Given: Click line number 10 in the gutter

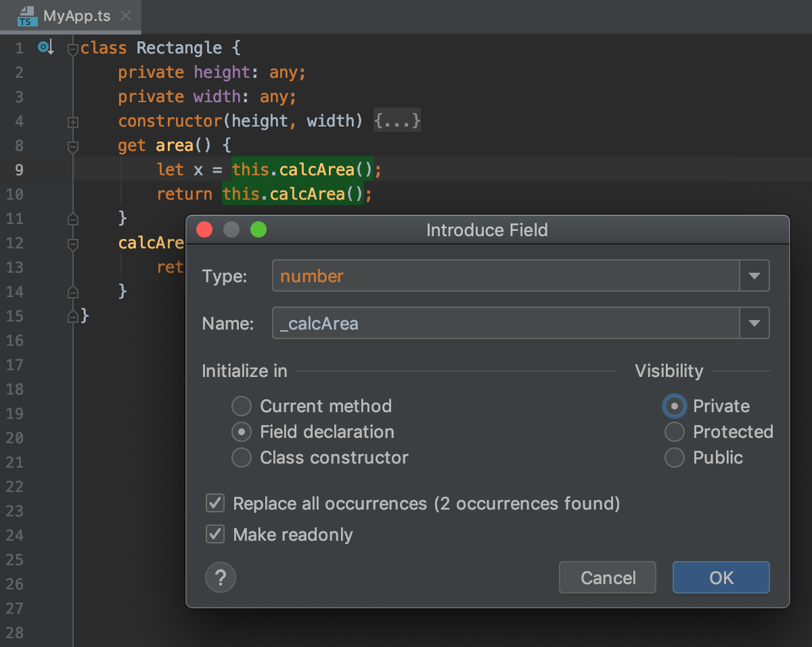Looking at the screenshot, I should tap(14, 194).
